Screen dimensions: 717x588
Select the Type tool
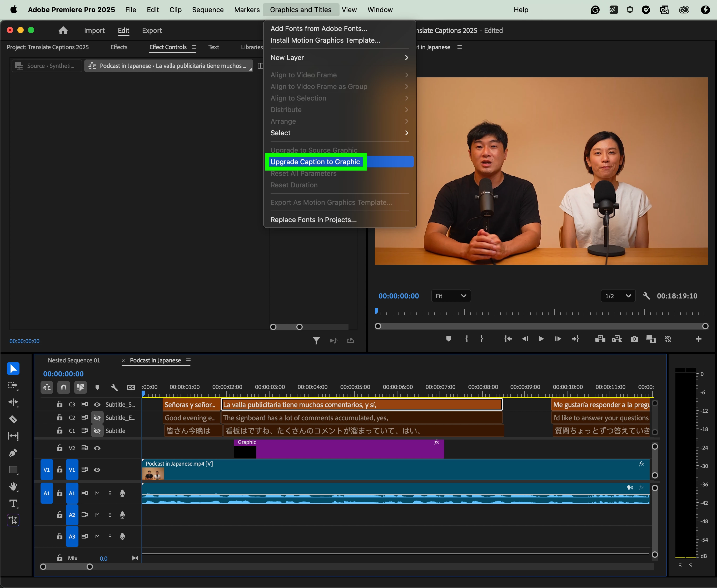point(13,503)
